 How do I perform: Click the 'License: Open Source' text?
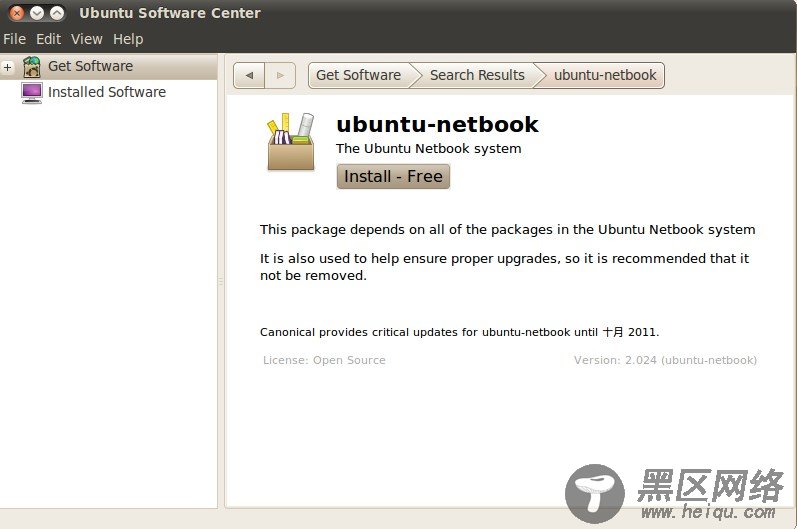coord(324,360)
